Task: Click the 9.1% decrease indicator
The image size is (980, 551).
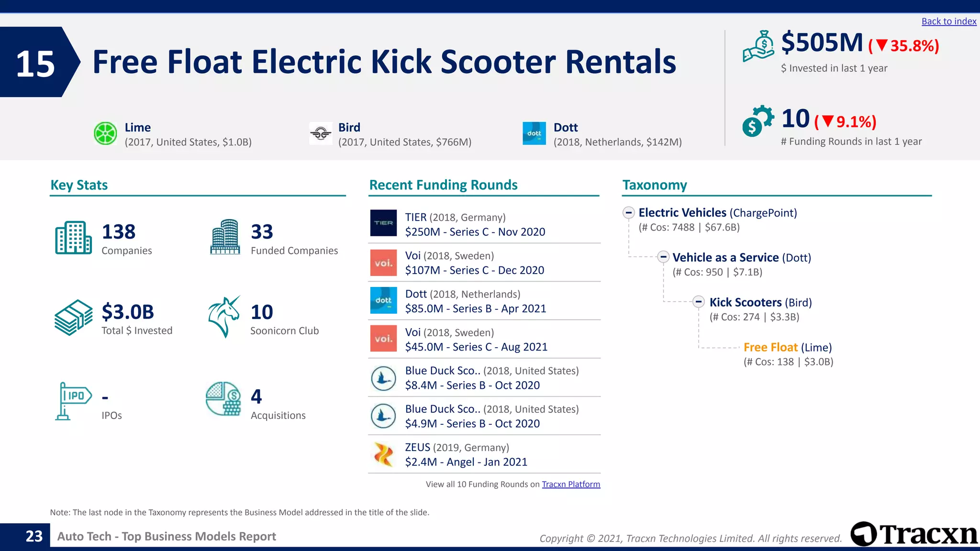Action: tap(846, 122)
